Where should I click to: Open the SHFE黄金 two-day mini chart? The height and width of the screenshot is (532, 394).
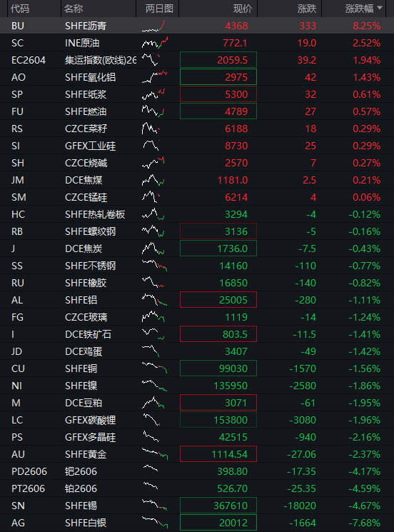click(155, 454)
